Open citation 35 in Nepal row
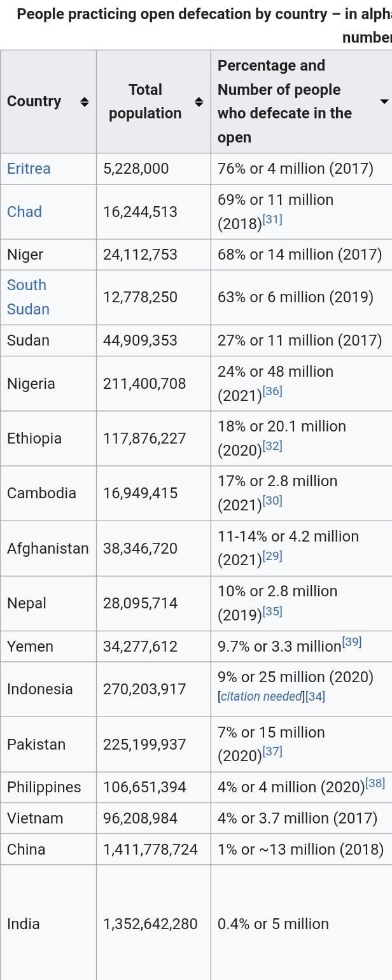The width and height of the screenshot is (392, 980). (272, 611)
